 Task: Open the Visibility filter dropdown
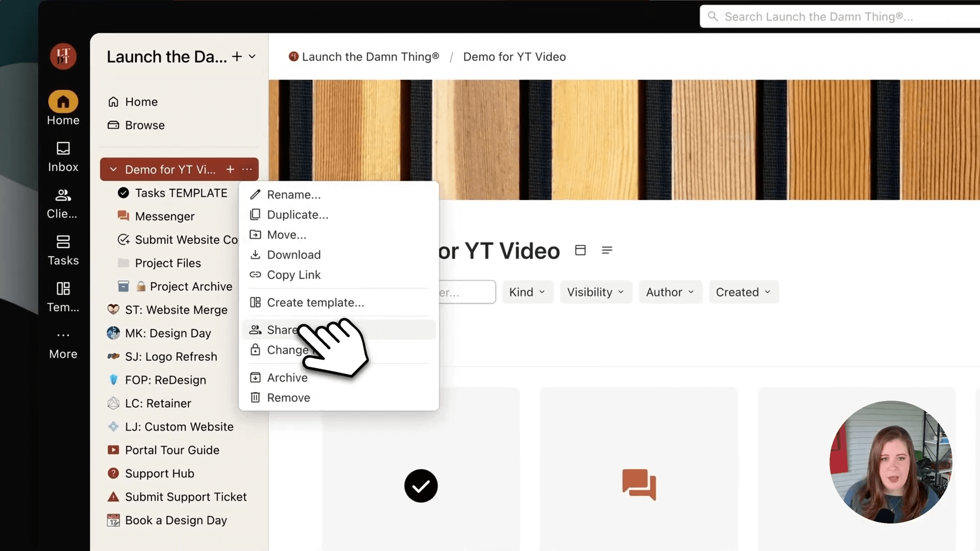click(596, 292)
